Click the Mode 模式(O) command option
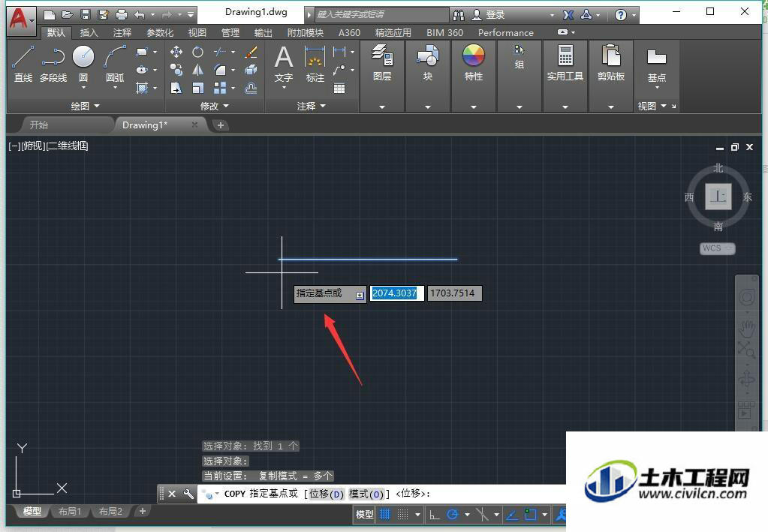The image size is (768, 532). coord(366,494)
